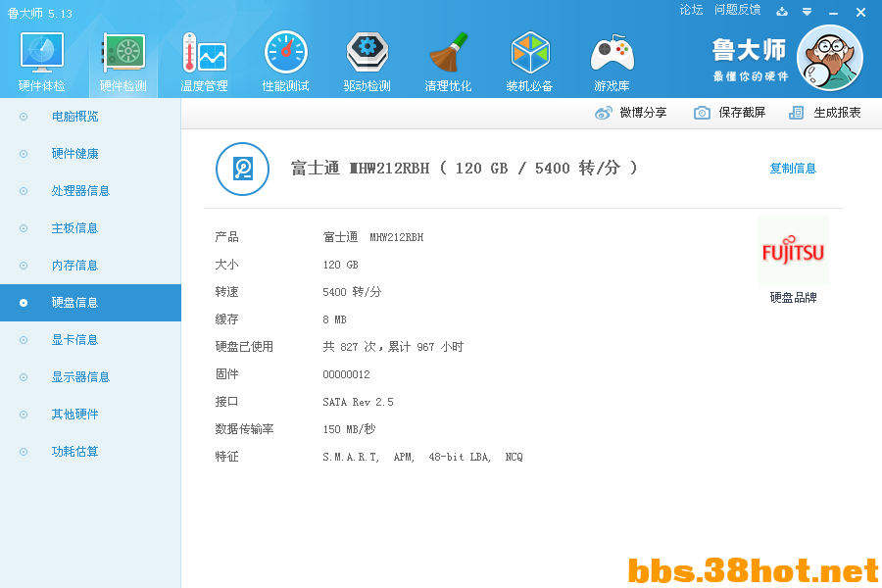Click radio bullet beside 硬件健康
882x588 pixels.
[24, 154]
